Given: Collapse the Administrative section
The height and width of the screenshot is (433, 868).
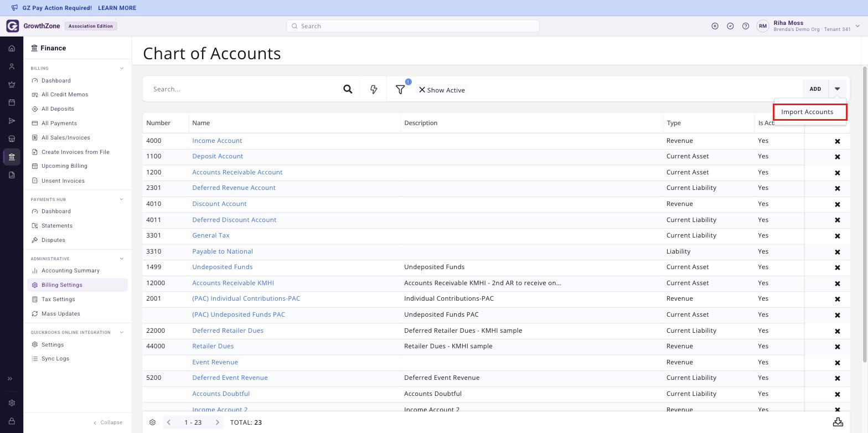Looking at the screenshot, I should click(122, 259).
